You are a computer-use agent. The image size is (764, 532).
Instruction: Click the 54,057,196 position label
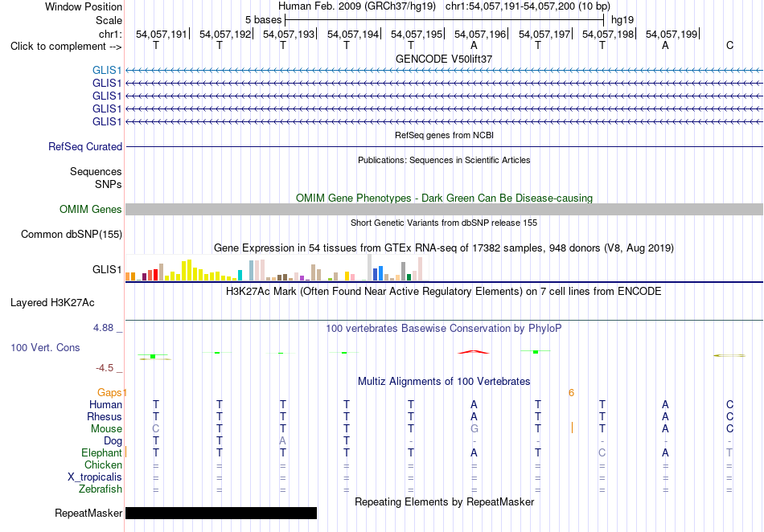click(480, 34)
